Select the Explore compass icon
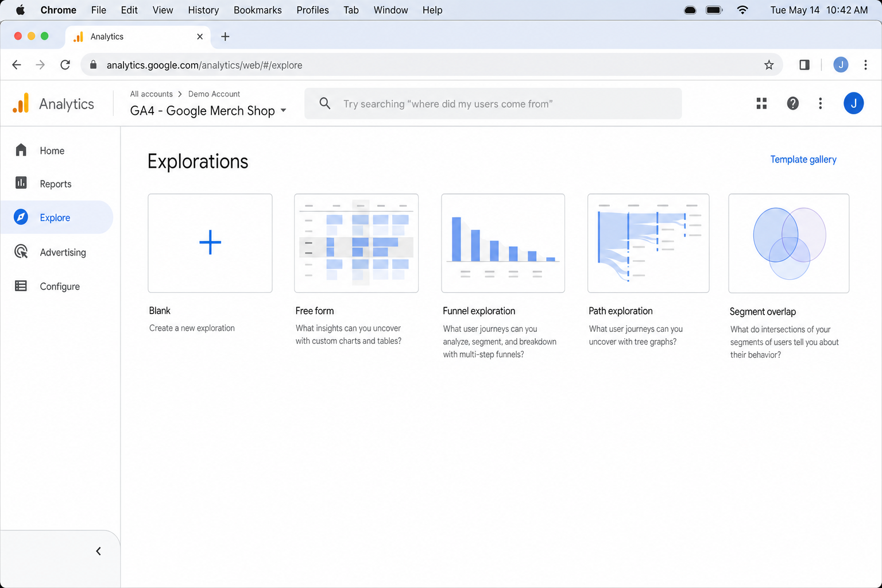 click(x=21, y=217)
